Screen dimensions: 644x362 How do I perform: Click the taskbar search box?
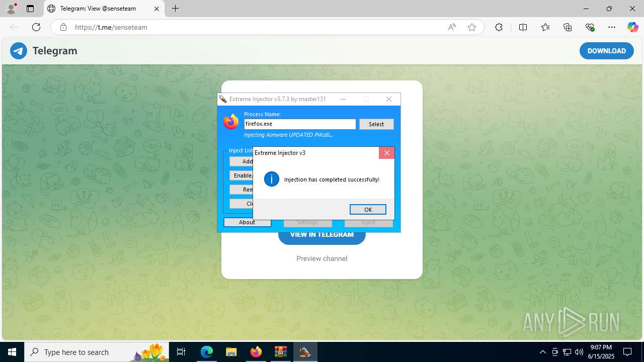click(x=97, y=352)
